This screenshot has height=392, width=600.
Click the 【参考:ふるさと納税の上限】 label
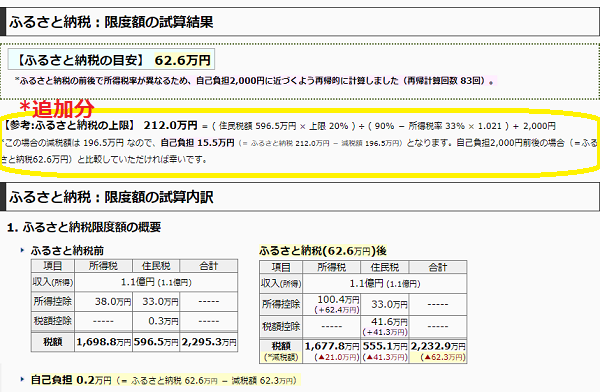69,125
